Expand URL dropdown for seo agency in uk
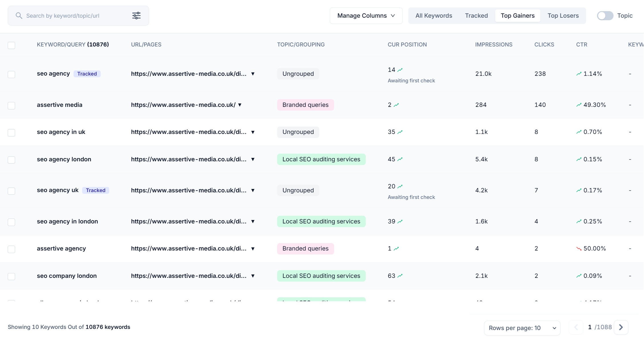644x340 pixels. click(x=253, y=132)
